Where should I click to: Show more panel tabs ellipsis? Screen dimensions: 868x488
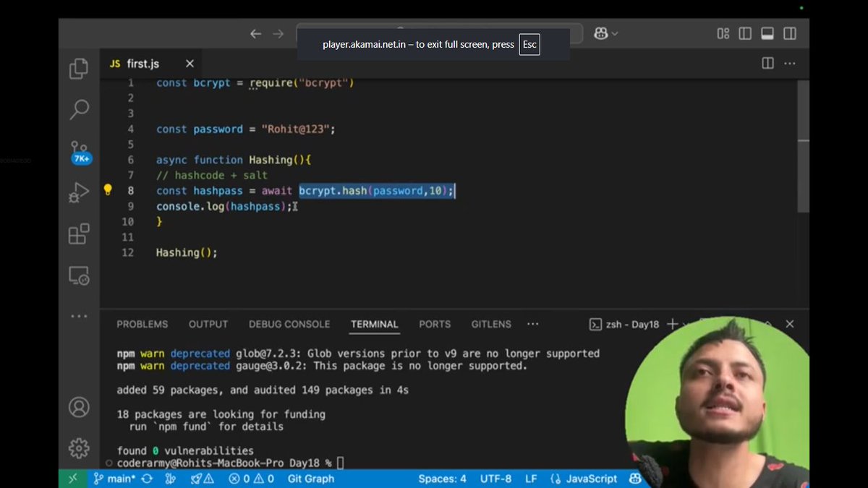533,324
